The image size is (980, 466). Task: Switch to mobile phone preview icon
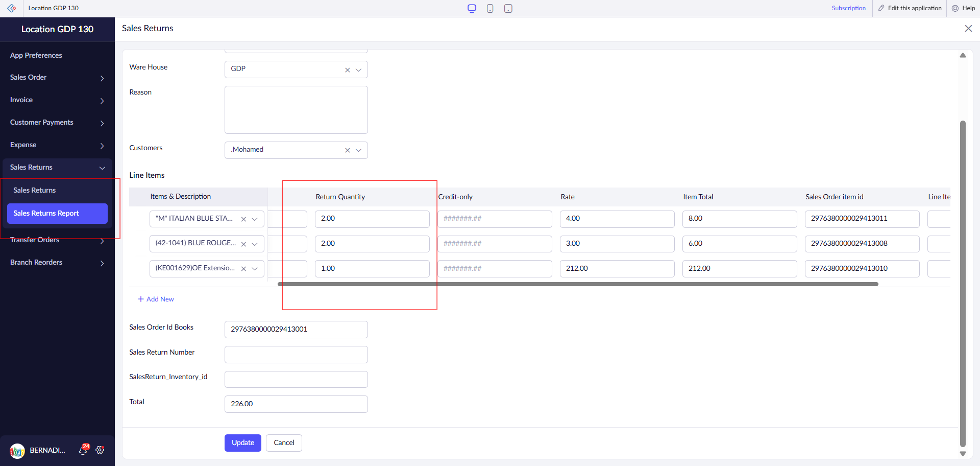click(x=490, y=8)
